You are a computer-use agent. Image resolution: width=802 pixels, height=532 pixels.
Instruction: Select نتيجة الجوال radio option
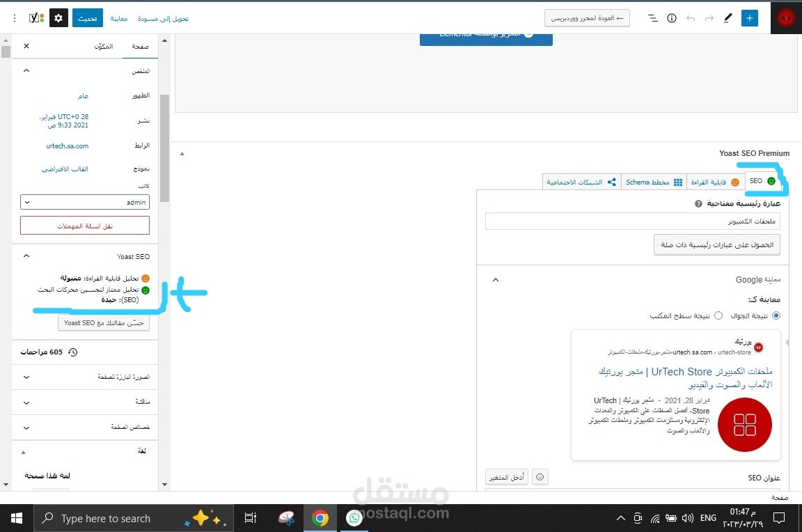(x=776, y=315)
